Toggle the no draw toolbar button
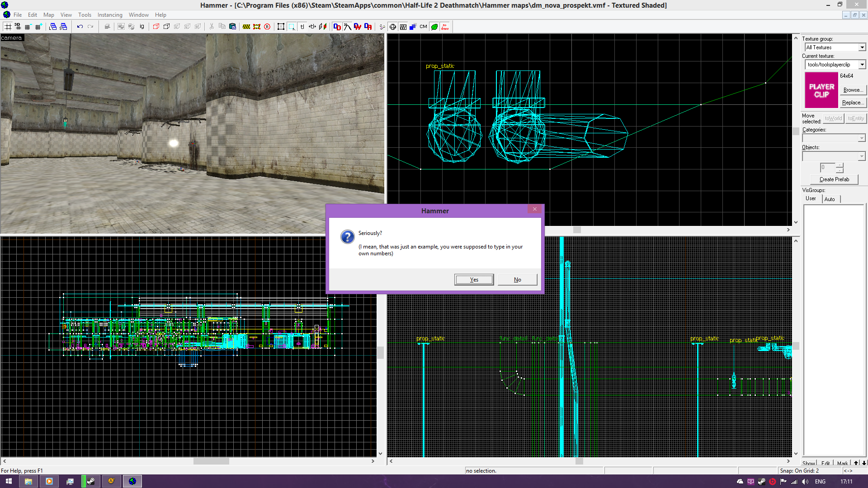The width and height of the screenshot is (868, 488). click(445, 27)
